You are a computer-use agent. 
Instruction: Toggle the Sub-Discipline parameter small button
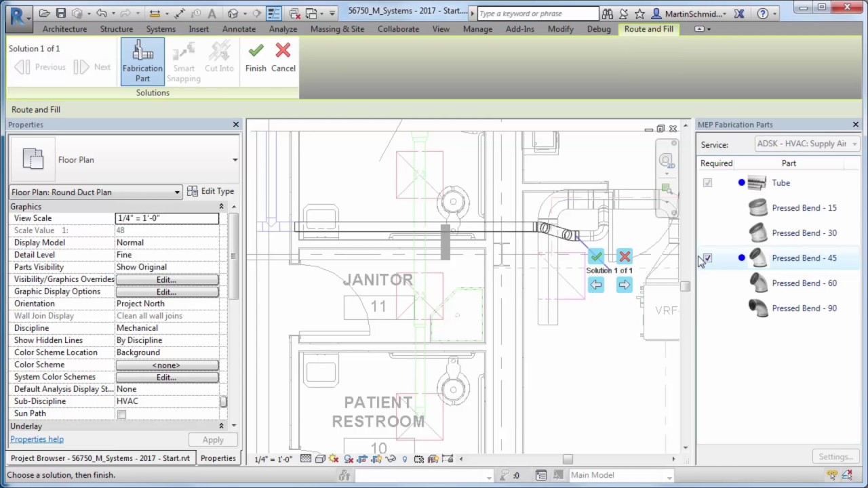click(x=223, y=402)
